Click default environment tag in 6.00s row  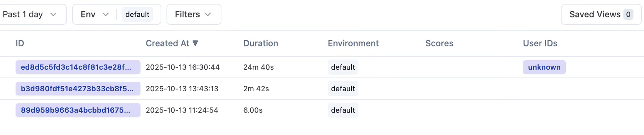343,110
